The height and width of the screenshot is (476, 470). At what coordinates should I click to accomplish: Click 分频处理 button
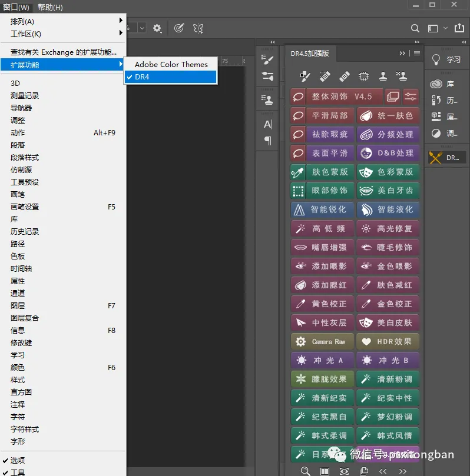[x=388, y=134]
